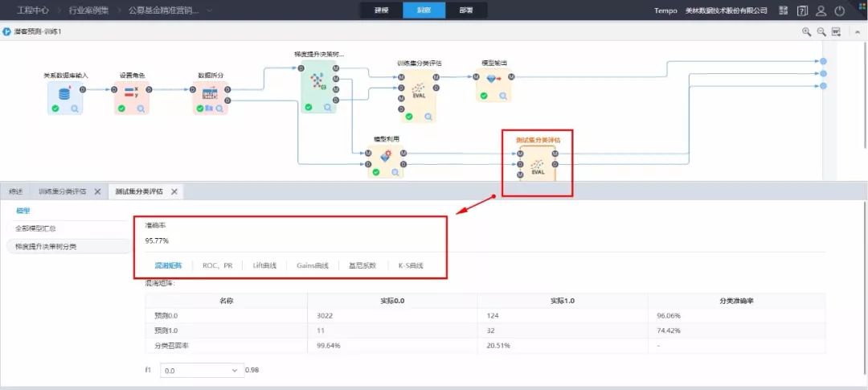Open the 综述 result tab
The width and height of the screenshot is (868, 390).
point(15,191)
